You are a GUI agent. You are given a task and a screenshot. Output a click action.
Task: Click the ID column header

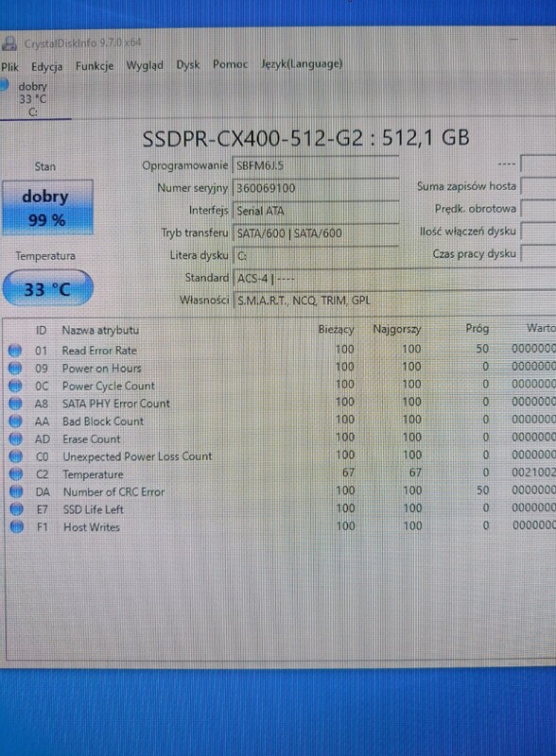coord(41,330)
